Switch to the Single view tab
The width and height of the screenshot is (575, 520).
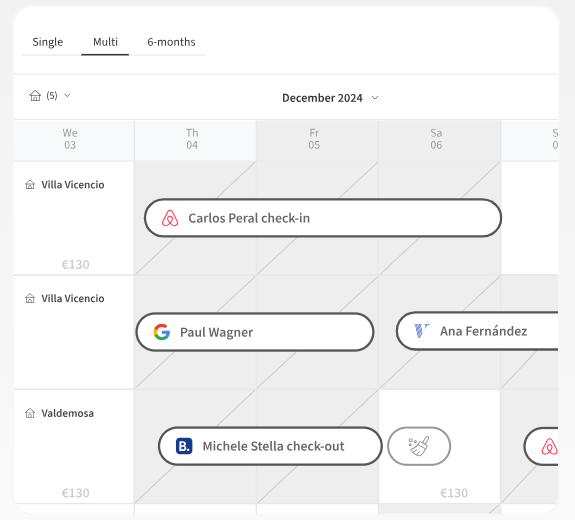pyautogui.click(x=48, y=42)
